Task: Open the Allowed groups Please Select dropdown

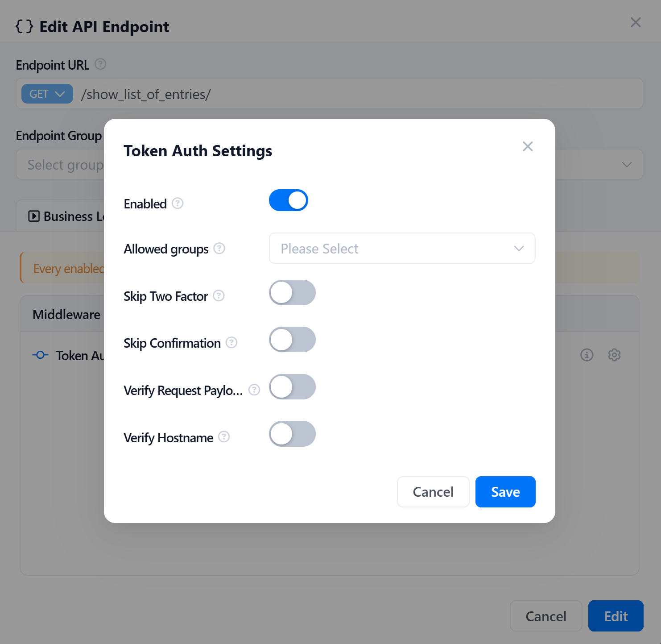Action: click(x=402, y=248)
